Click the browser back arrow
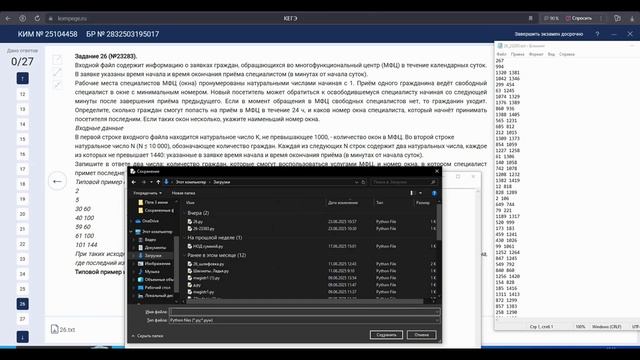The height and width of the screenshot is (360, 640). tap(8, 18)
